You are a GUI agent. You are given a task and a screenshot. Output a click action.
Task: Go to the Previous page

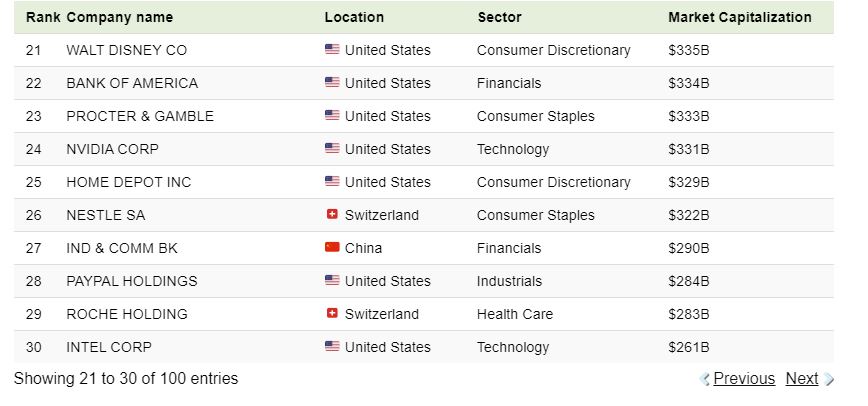[x=743, y=379]
